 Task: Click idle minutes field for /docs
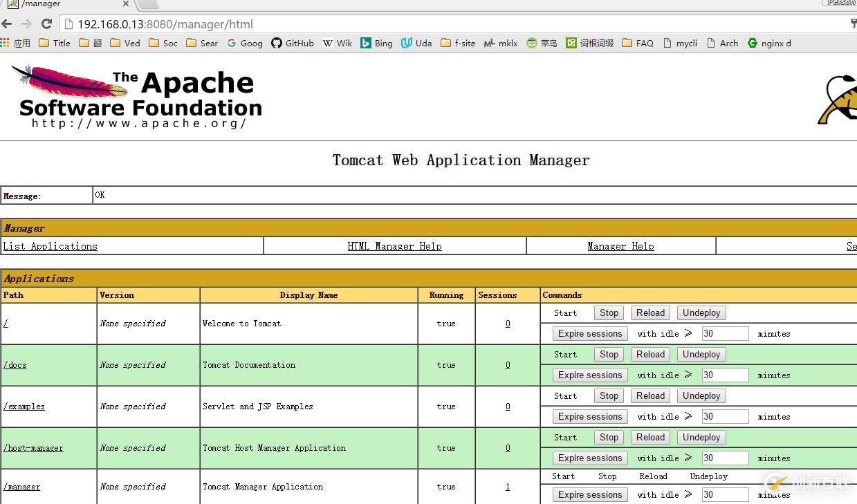725,375
